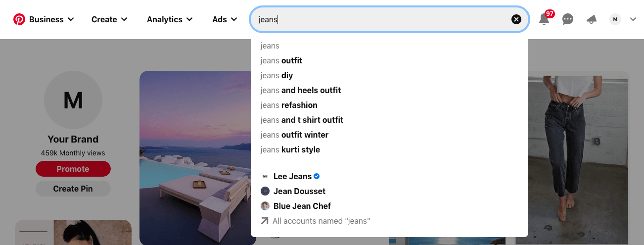Open the Create dropdown menu
This screenshot has width=644, height=245.
point(109,19)
